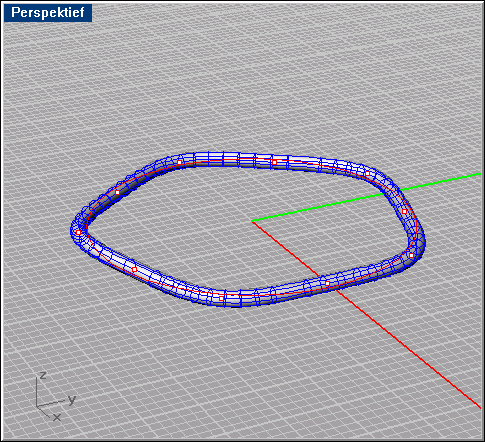Select the control point at the loop's top middle
This screenshot has width=485, height=442.
pyautogui.click(x=275, y=162)
